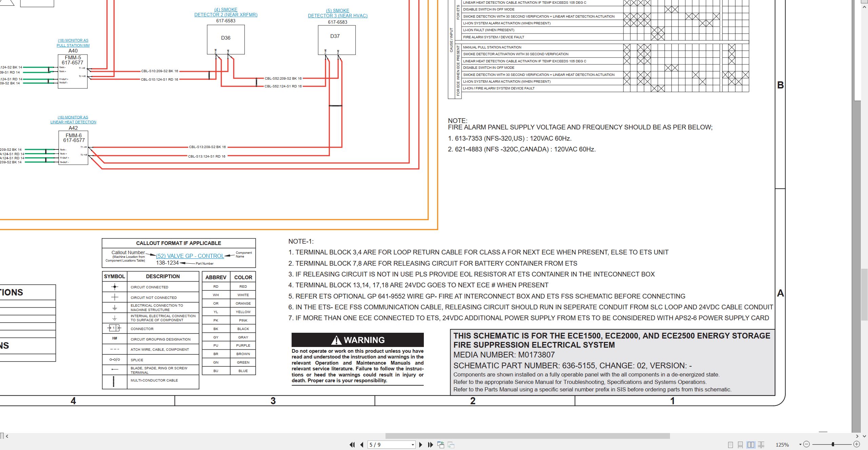This screenshot has width=868, height=450.
Task: Go to the first page of the document
Action: [352, 445]
